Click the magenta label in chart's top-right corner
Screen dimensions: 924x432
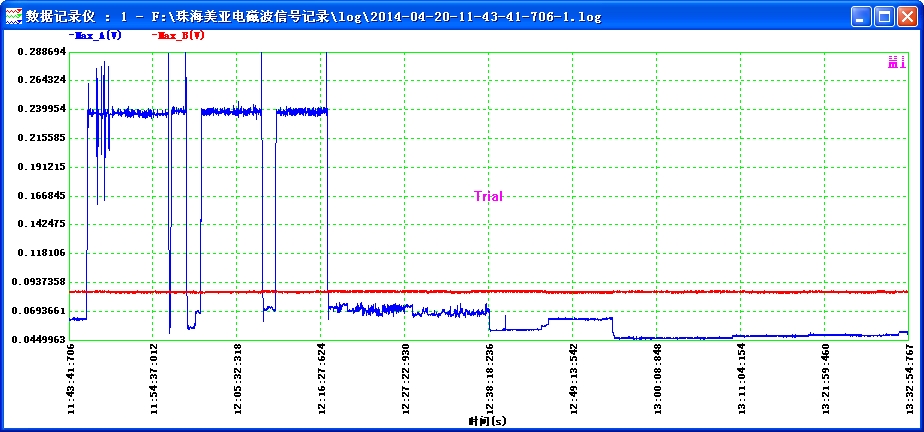pyautogui.click(x=896, y=62)
